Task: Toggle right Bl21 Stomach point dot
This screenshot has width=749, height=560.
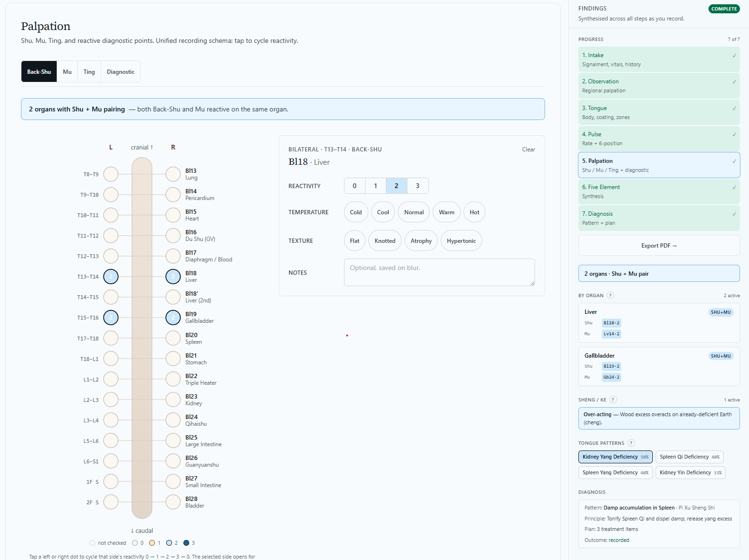Action: (x=173, y=359)
